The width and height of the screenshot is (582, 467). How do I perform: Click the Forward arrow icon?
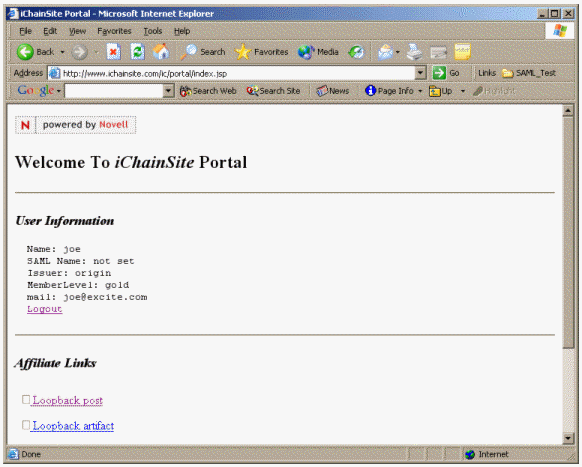[x=79, y=52]
